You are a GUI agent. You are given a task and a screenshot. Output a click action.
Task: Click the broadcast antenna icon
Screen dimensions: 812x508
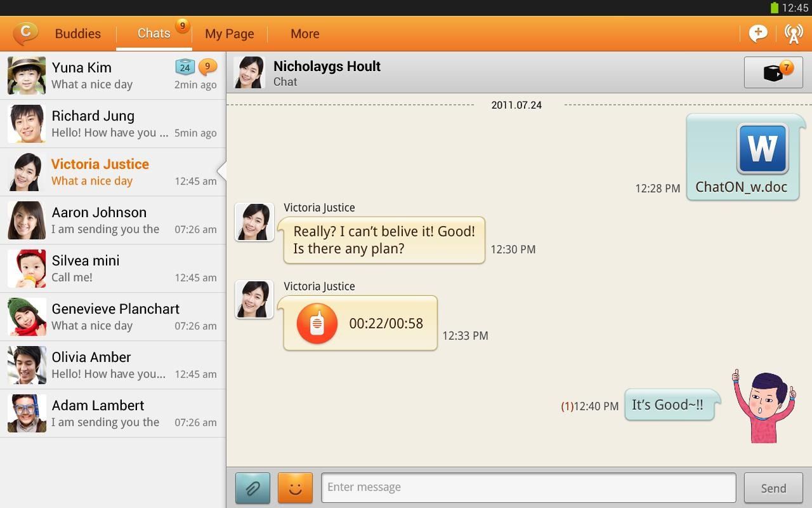point(794,33)
